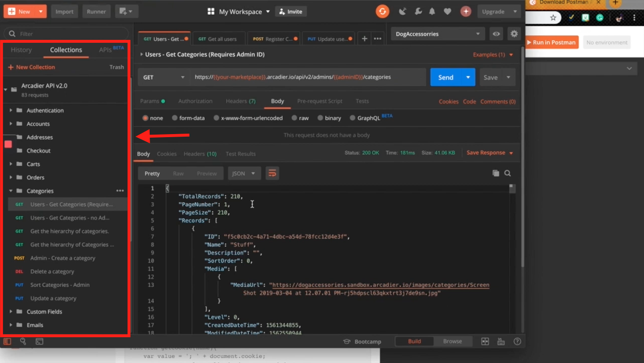Image resolution: width=644 pixels, height=363 pixels.
Task: Click the user avatar icon
Action: click(466, 11)
